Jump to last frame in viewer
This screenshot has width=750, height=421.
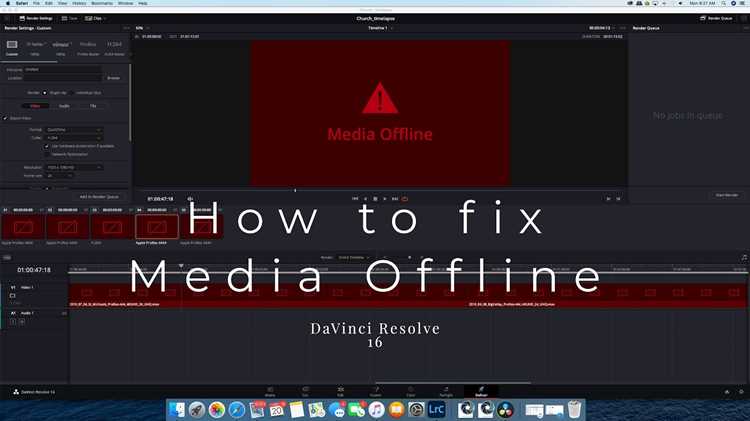pos(395,199)
